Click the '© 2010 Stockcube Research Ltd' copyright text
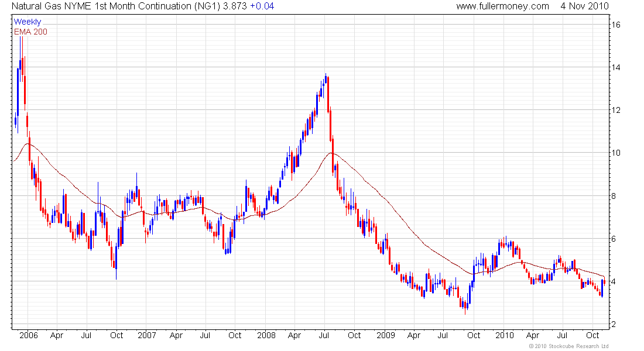 568,346
